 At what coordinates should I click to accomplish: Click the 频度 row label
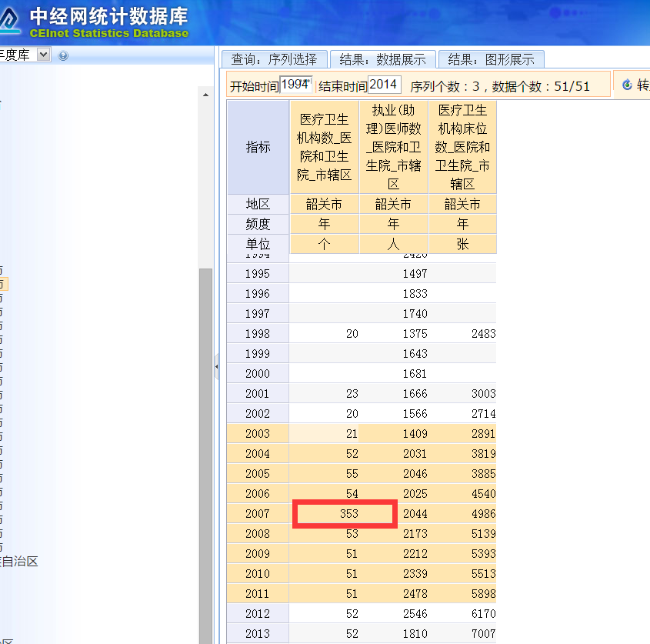point(258,224)
